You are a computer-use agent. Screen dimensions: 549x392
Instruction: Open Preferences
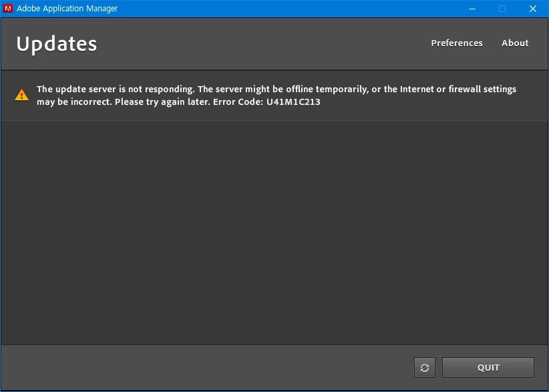coord(457,43)
